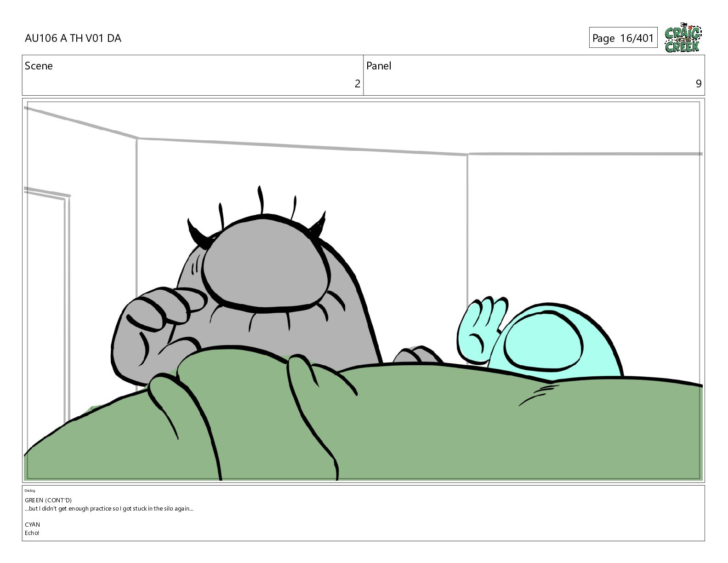Click the 'Scene' label
This screenshot has height=563, width=728.
pos(39,66)
